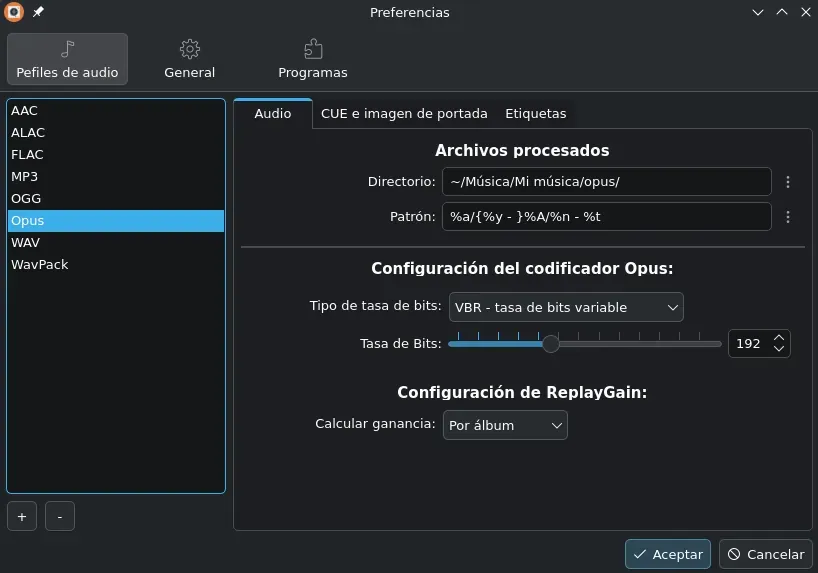Select the ALAC profile
Viewport: 818px width, 573px height.
pos(116,133)
